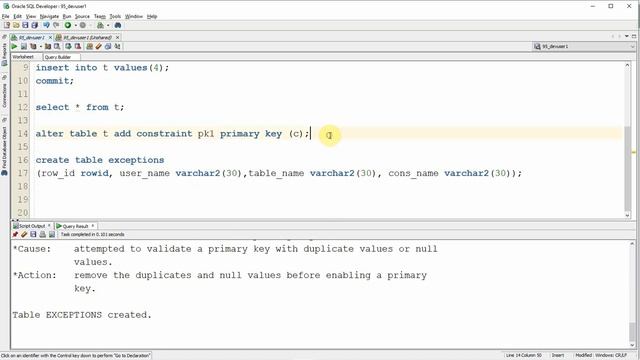640x360 pixels.
Task: Expand the SQL Worksheet dropdown arrow
Action: click(108, 25)
